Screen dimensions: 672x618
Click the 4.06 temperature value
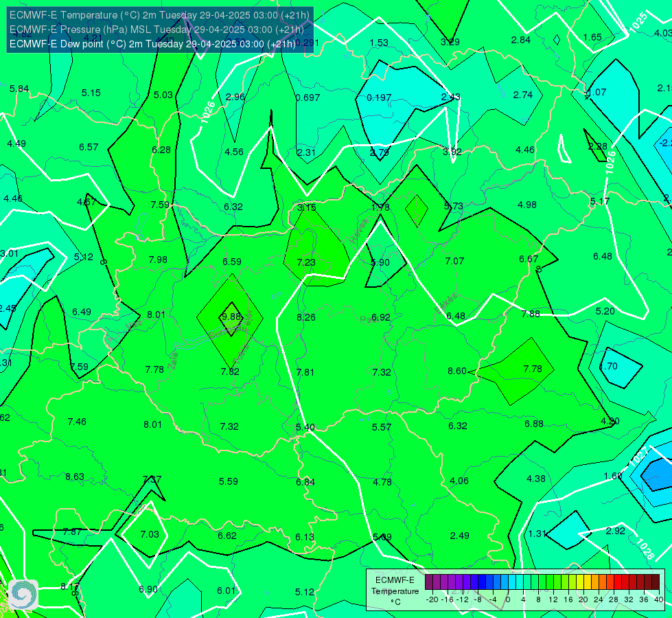459,481
